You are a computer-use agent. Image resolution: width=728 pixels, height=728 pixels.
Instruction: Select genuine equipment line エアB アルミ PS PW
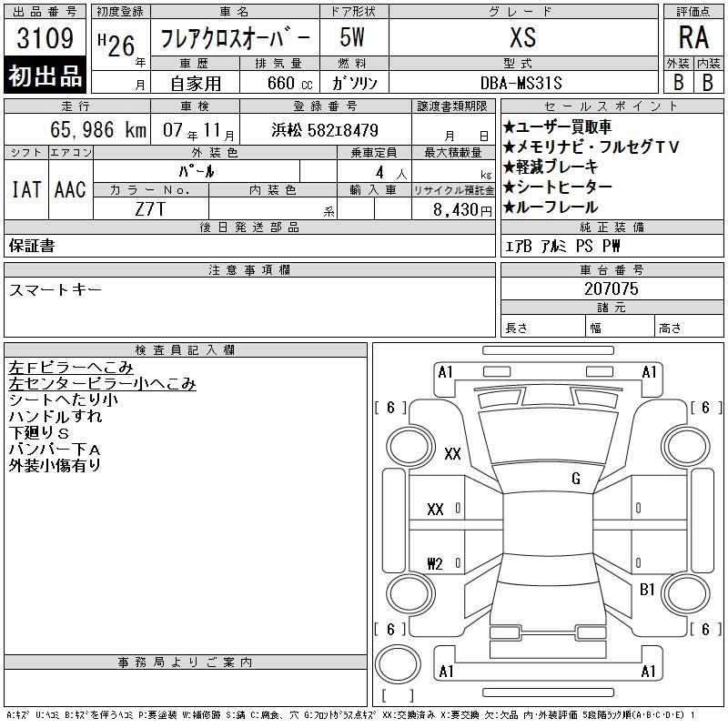point(562,246)
